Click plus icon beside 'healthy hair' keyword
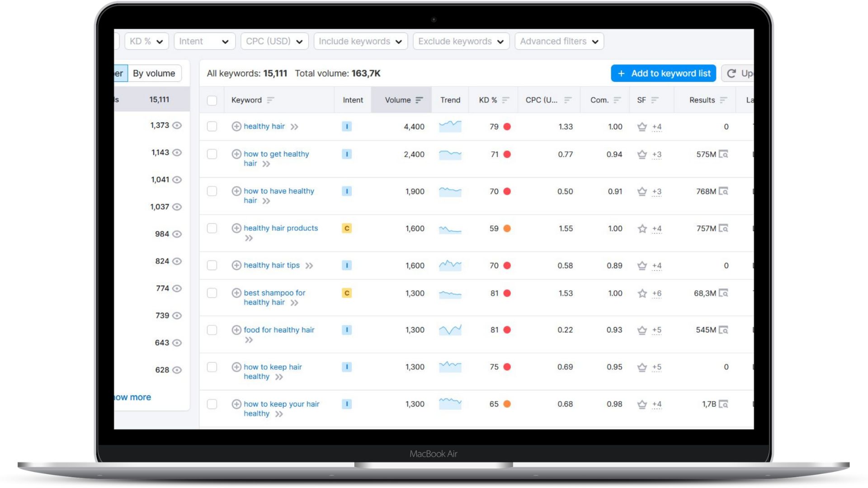The width and height of the screenshot is (868, 488). click(x=236, y=127)
